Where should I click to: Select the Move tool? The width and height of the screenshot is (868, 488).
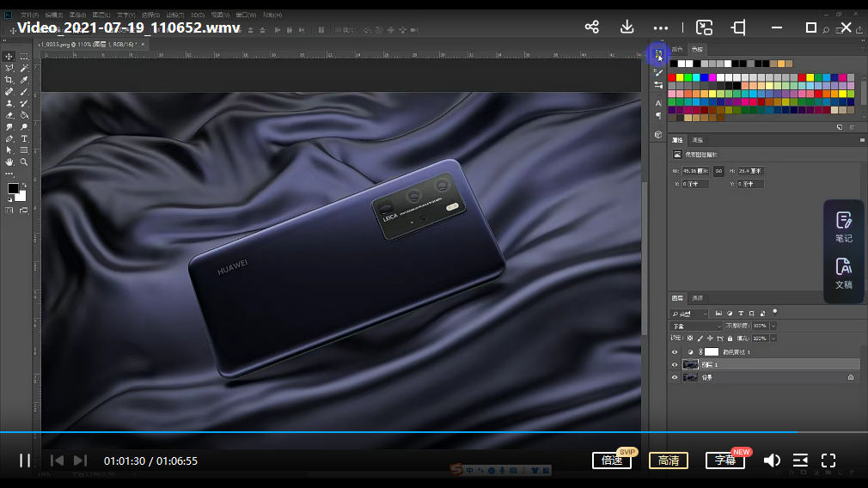9,57
